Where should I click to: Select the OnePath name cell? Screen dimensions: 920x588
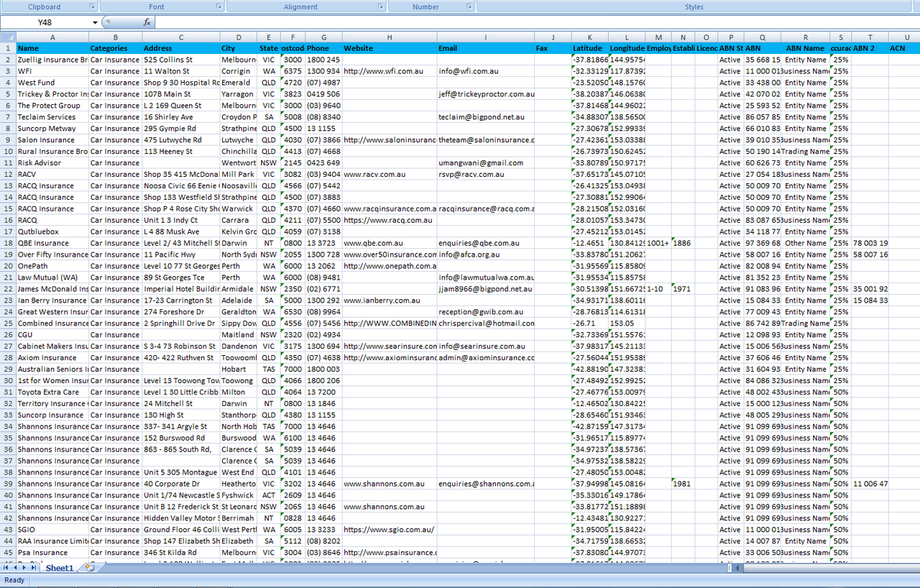coord(52,266)
